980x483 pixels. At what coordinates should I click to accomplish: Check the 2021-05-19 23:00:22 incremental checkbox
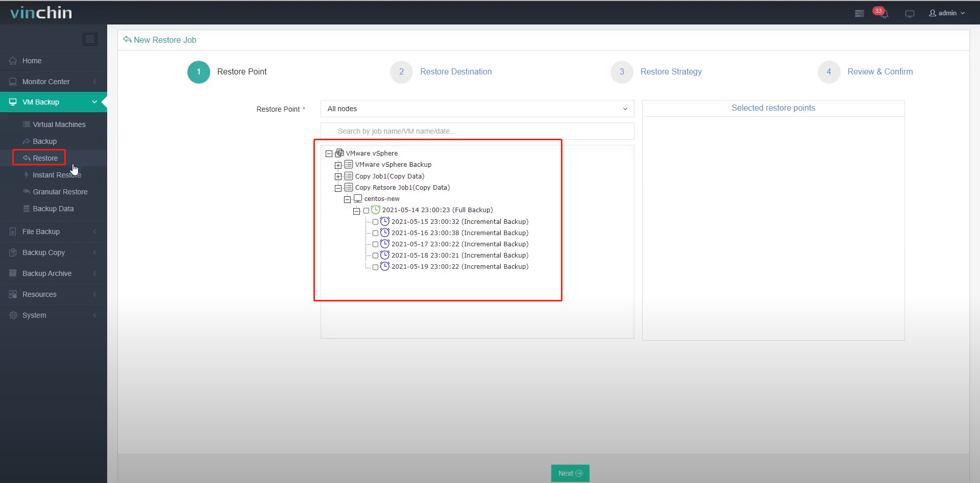click(375, 267)
